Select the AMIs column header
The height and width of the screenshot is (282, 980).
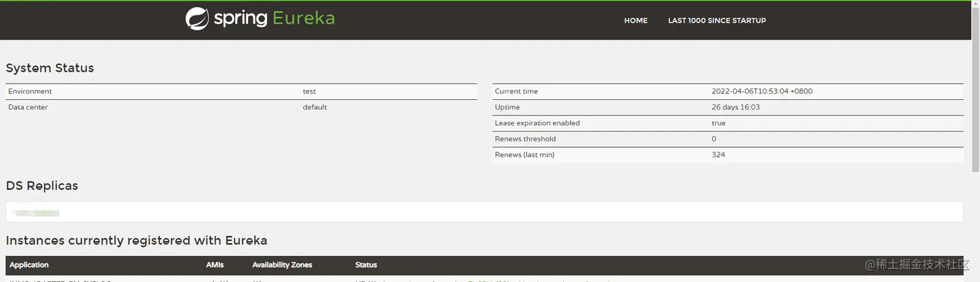215,264
